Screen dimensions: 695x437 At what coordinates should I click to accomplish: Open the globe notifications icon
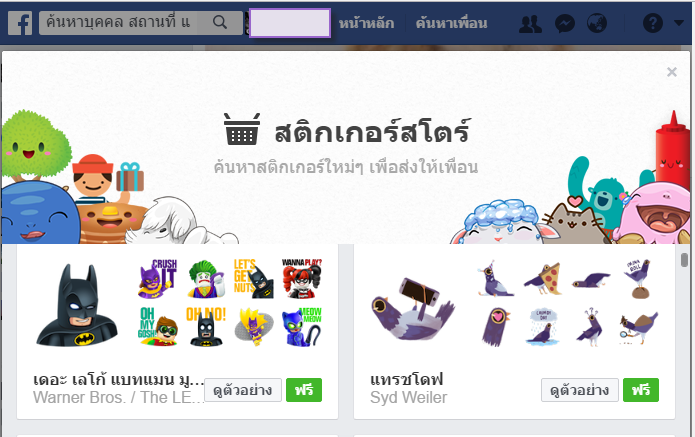pos(597,23)
